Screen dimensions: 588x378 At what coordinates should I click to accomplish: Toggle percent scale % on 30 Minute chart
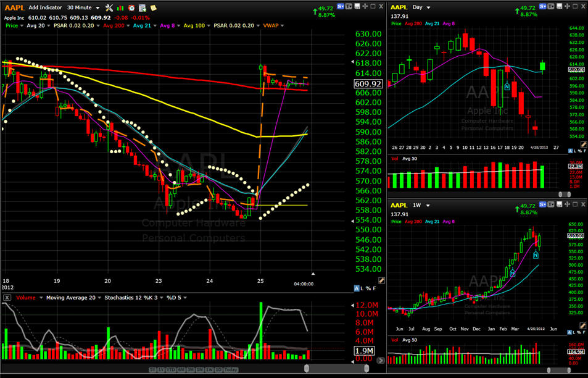368,288
